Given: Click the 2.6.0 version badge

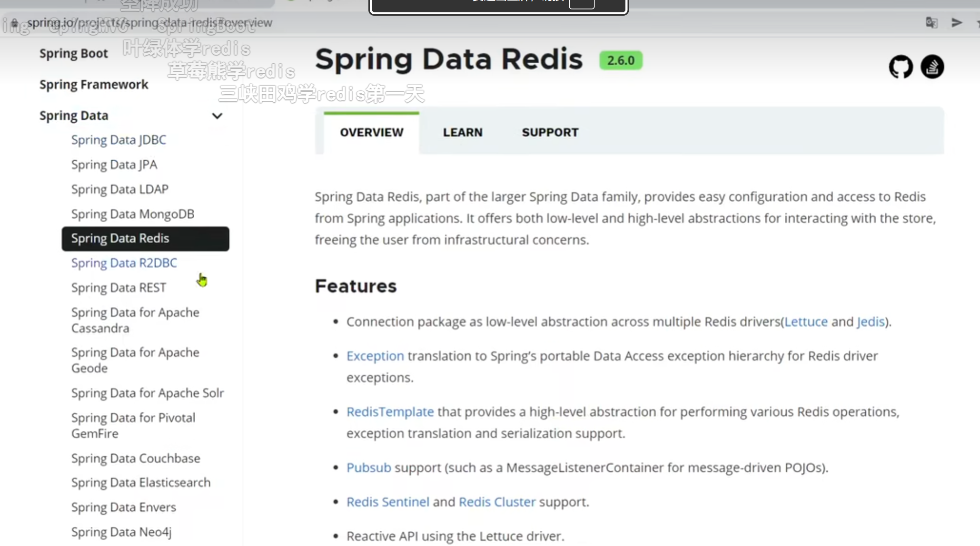Looking at the screenshot, I should pos(621,60).
